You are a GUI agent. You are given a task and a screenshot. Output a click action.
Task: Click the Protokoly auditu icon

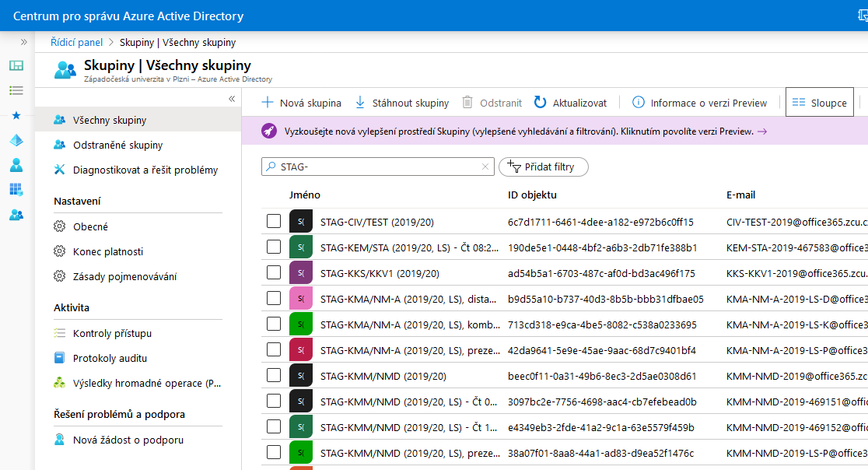click(x=59, y=358)
